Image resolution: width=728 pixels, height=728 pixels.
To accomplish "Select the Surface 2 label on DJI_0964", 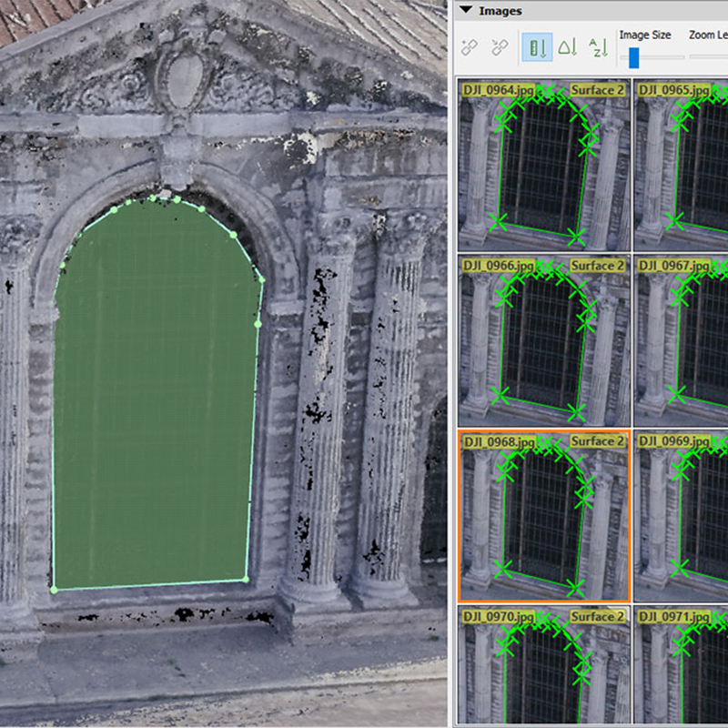I will 598,91.
